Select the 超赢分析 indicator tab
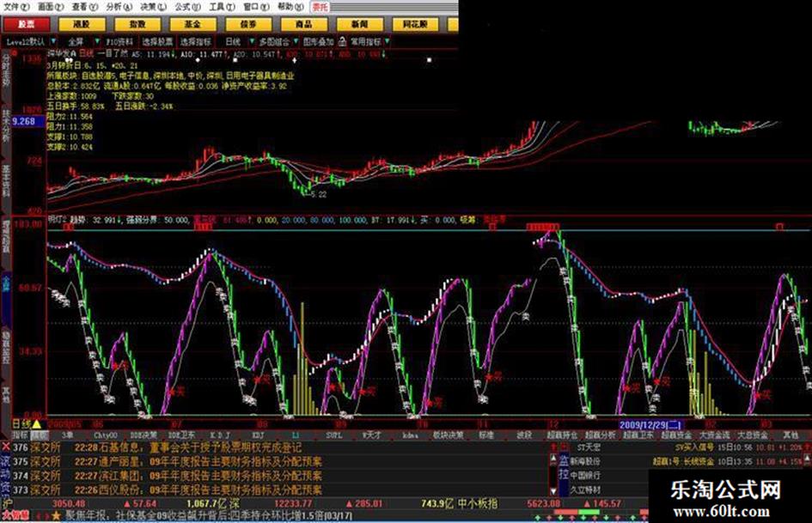 [x=601, y=435]
